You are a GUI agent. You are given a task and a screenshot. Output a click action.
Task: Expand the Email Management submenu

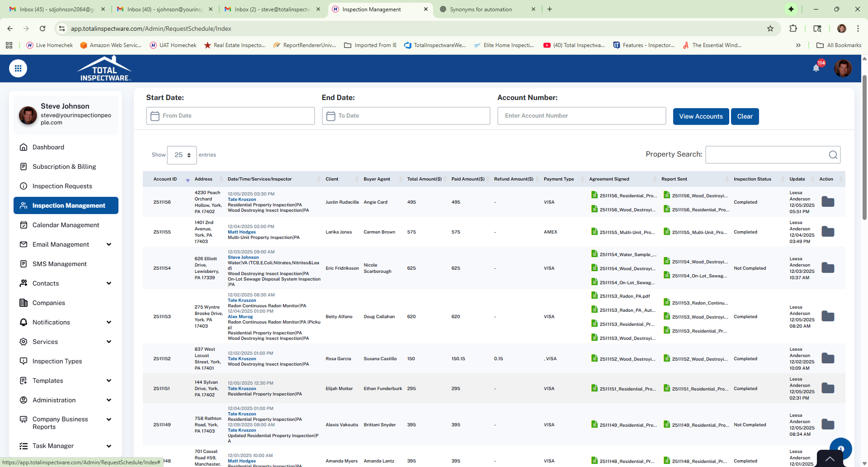pos(108,244)
